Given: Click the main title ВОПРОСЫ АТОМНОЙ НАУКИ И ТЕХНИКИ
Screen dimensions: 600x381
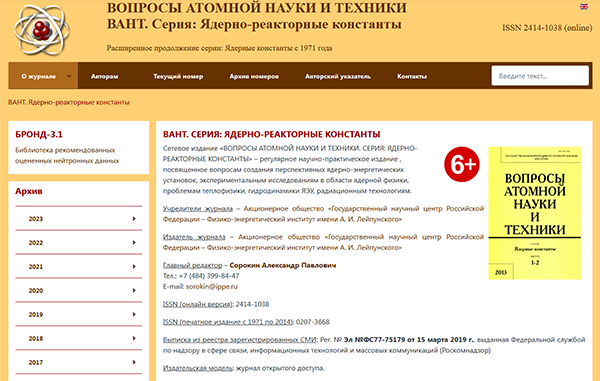Looking at the screenshot, I should [256, 8].
